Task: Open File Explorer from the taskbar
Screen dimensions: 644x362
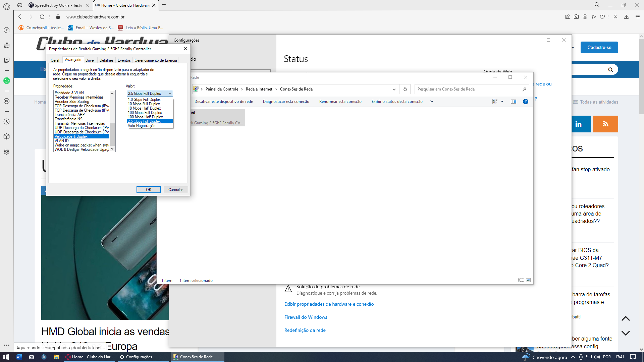Action: (56, 357)
